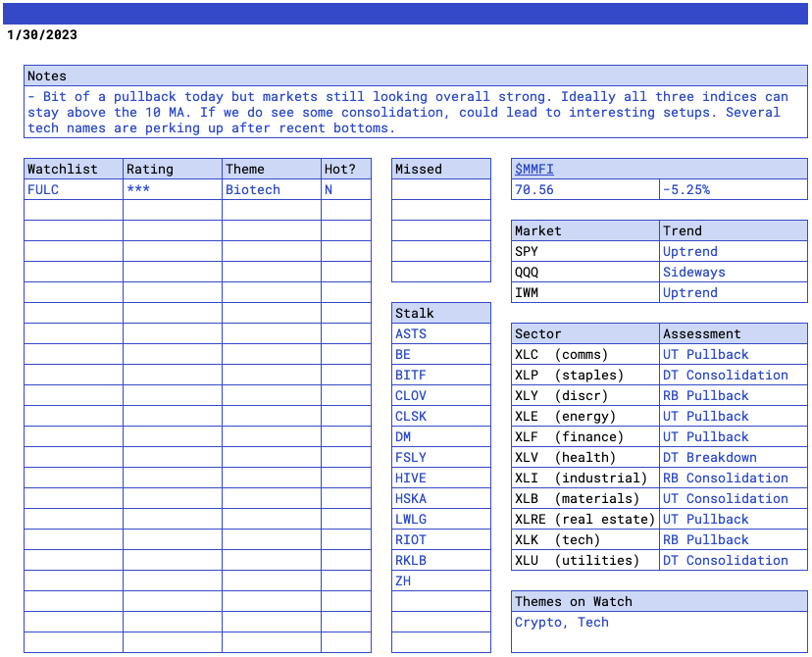Click DT Consolidation assessment for XLP
This screenshot has width=812, height=657.
(x=734, y=375)
